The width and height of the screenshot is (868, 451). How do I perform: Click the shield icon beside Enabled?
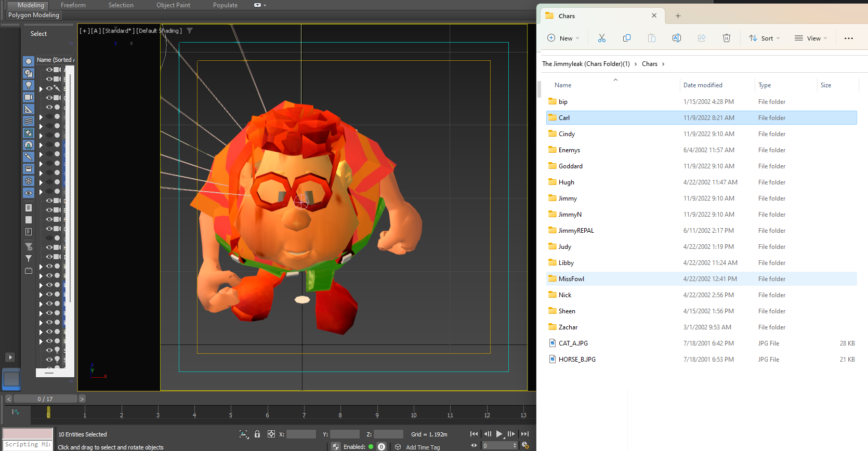(336, 446)
